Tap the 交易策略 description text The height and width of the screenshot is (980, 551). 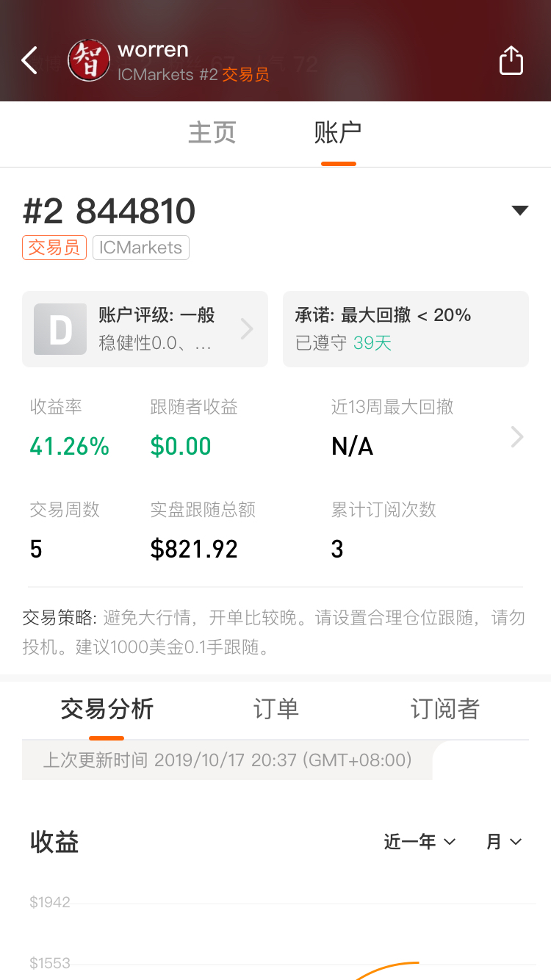pos(274,633)
